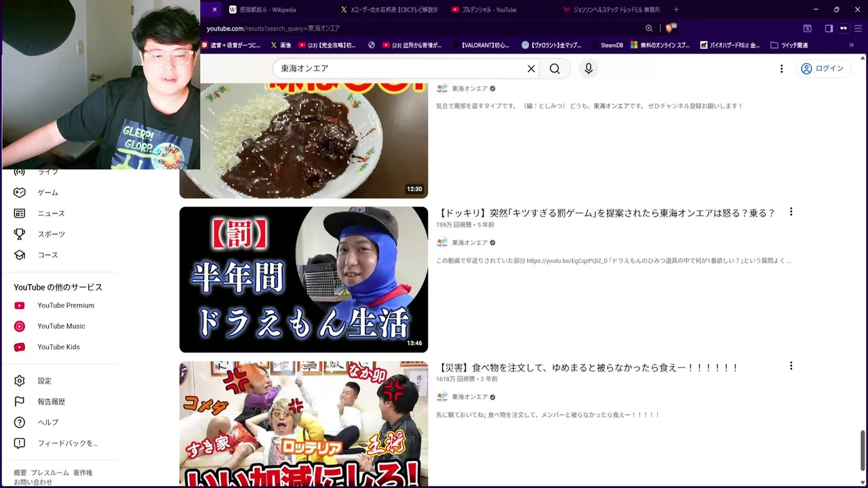Click the magnifier search button
868x488 pixels.
(x=555, y=68)
